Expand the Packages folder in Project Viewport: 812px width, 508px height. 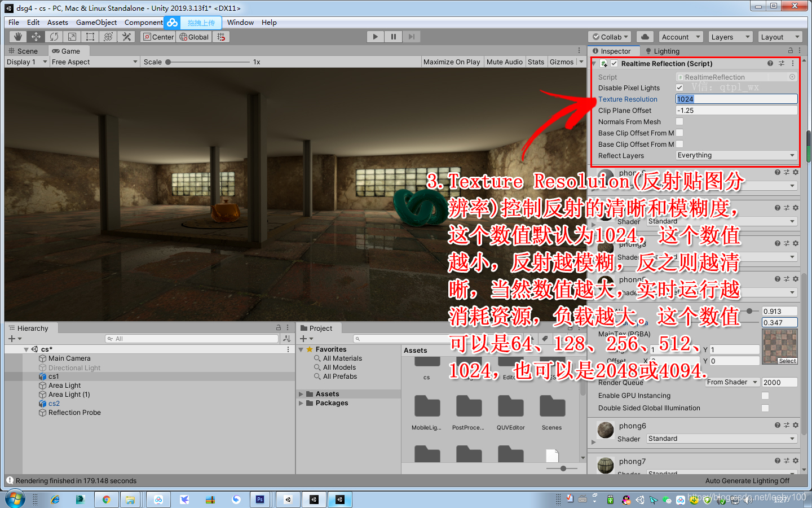301,403
